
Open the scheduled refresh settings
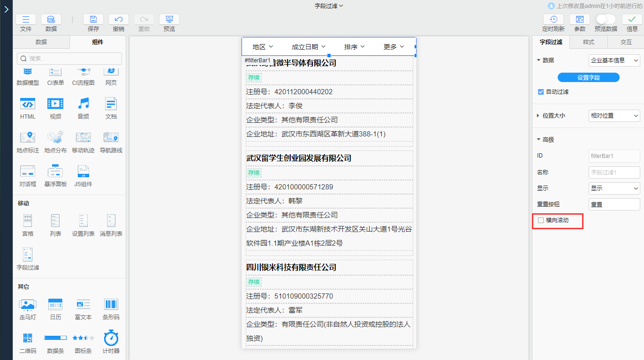click(553, 20)
